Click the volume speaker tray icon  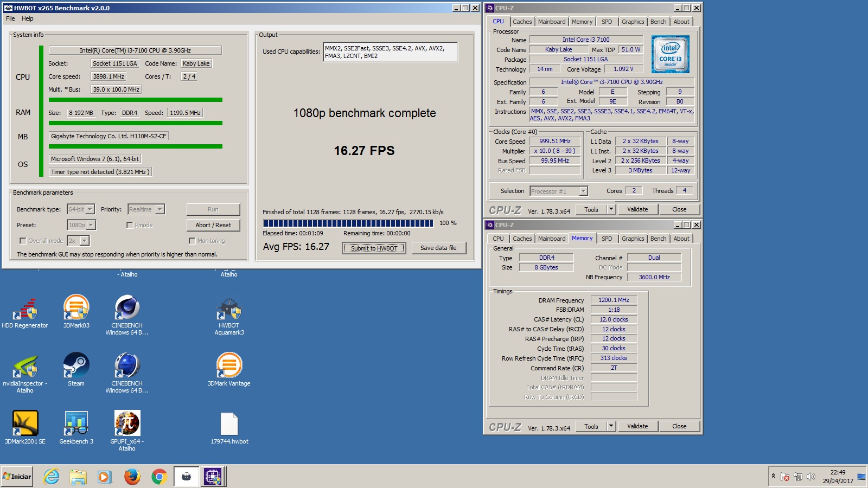click(811, 477)
